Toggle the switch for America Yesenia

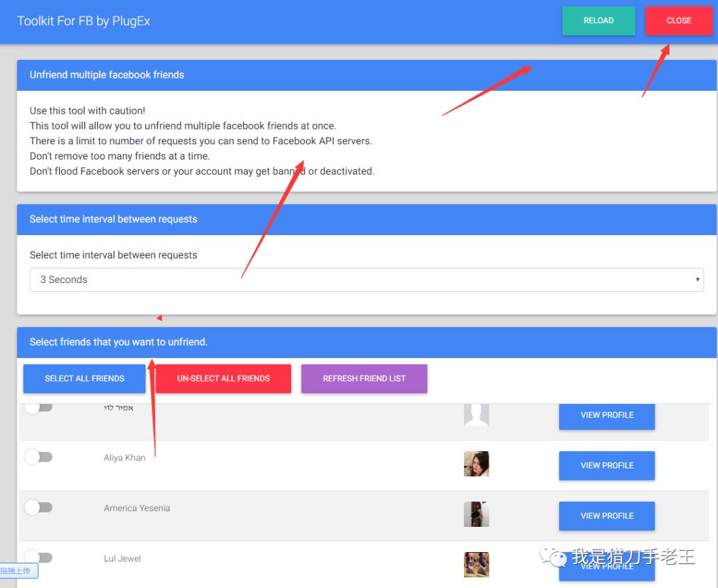pyautogui.click(x=39, y=507)
